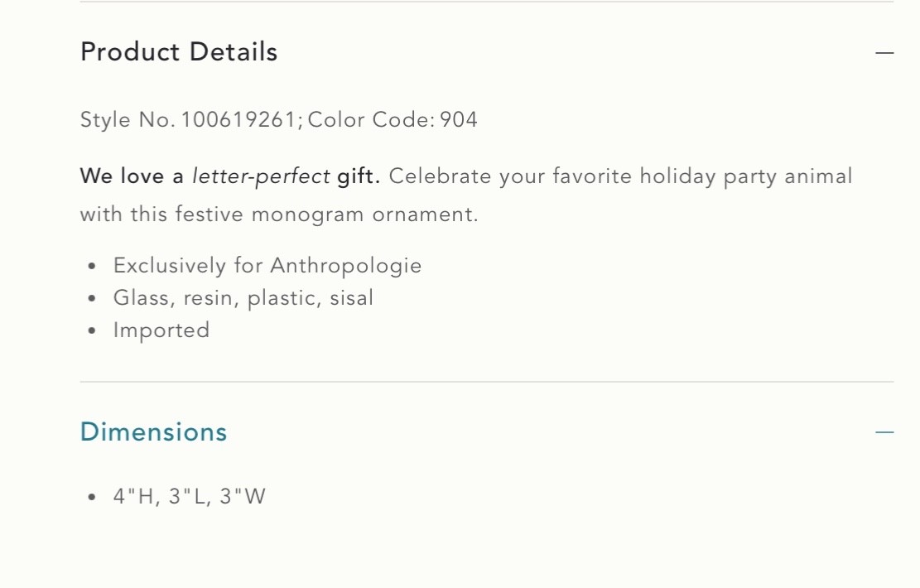920x588 pixels.
Task: Click the bullet dot before 'Imported'
Action: (93, 331)
